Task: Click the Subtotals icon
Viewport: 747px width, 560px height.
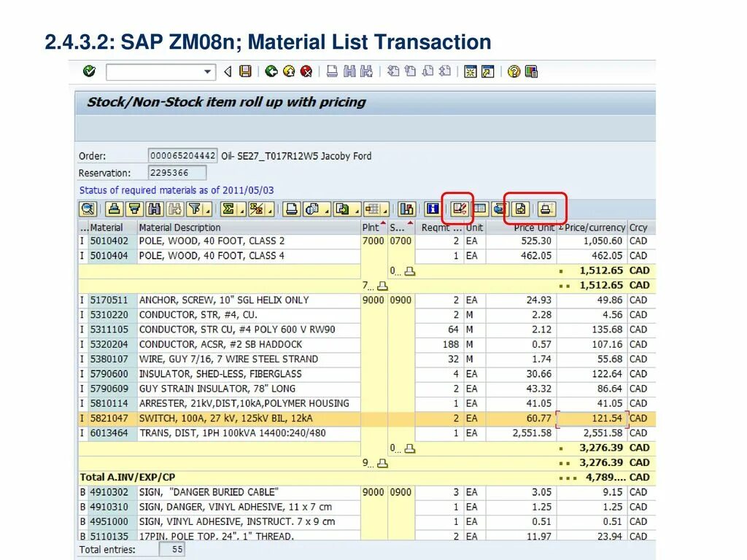Action: pyautogui.click(x=257, y=209)
